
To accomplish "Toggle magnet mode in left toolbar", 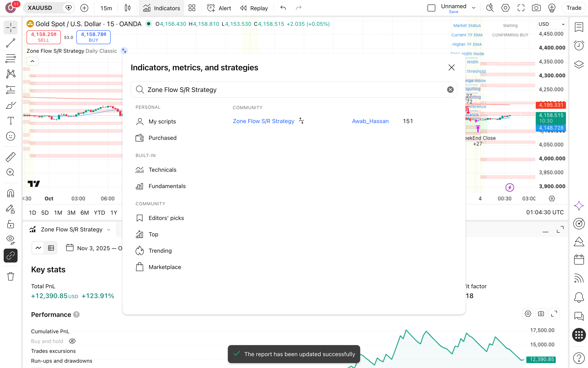I will [10, 193].
